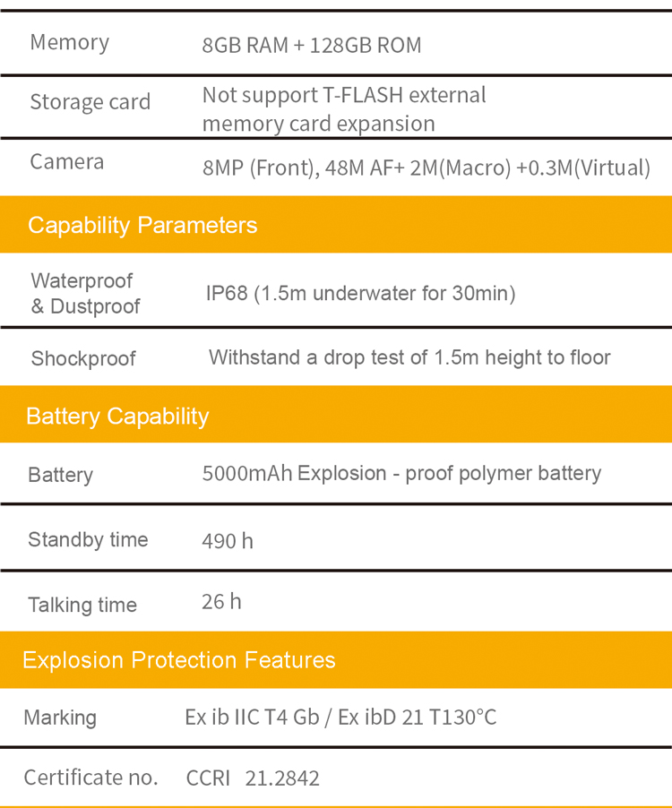This screenshot has height=808, width=672.
Task: Click the Shockproof row label
Action: point(83,358)
